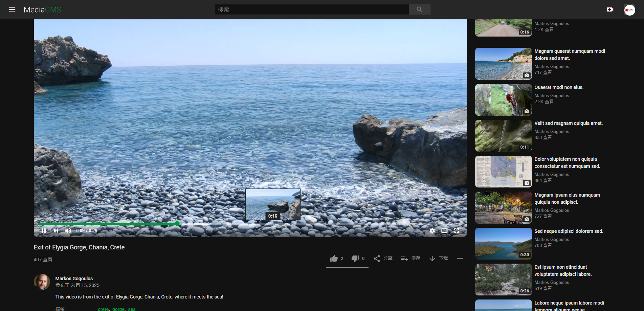Click the magnifier search button

420,9
